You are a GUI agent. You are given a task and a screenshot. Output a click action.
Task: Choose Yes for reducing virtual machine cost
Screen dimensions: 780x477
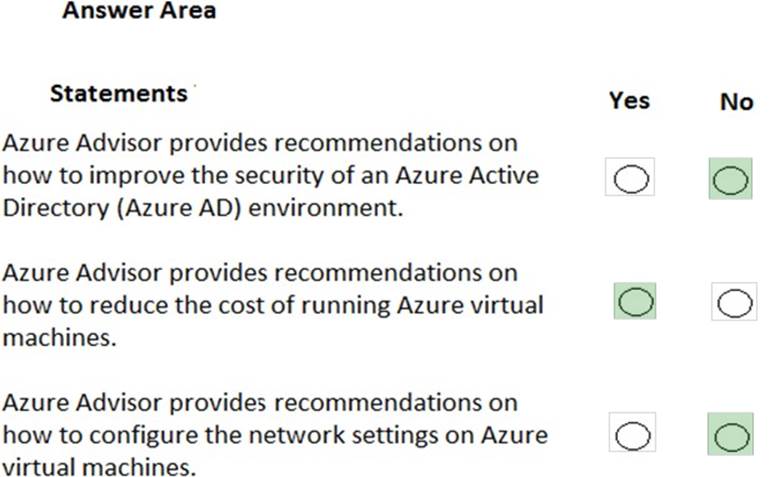click(x=635, y=301)
